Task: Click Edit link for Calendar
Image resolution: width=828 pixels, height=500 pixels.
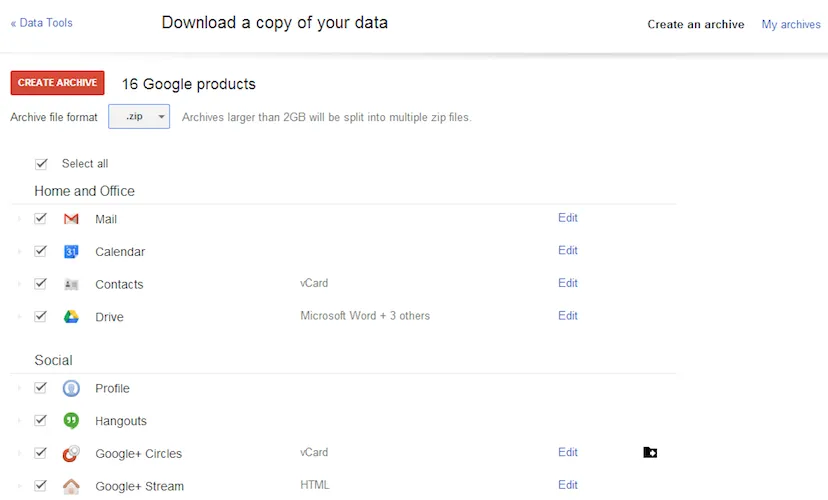Action: [x=568, y=251]
